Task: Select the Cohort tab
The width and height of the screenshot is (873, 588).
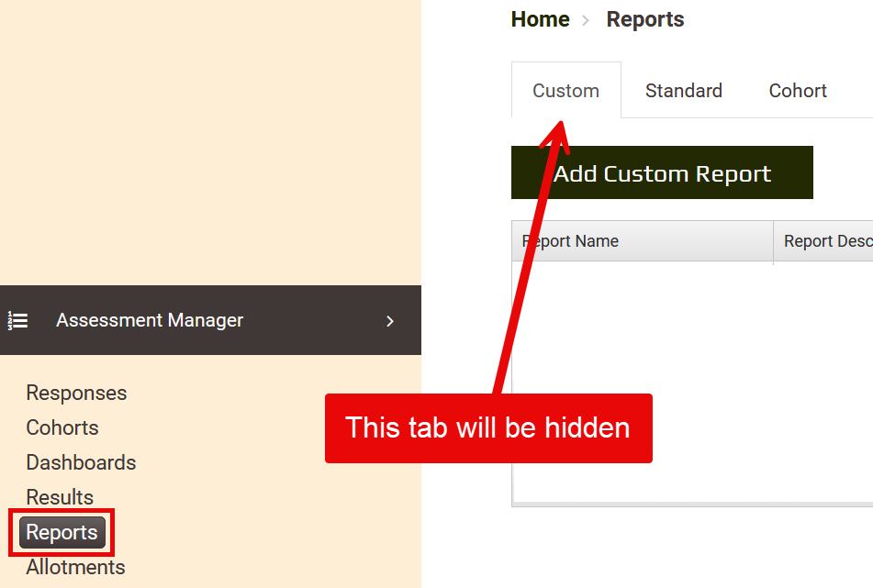Action: click(x=797, y=91)
